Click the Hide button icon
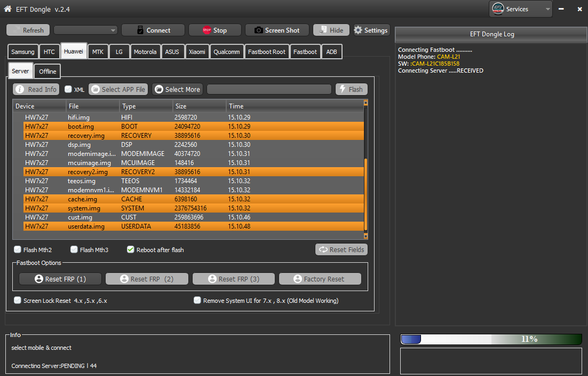The image size is (588, 376). (x=323, y=30)
